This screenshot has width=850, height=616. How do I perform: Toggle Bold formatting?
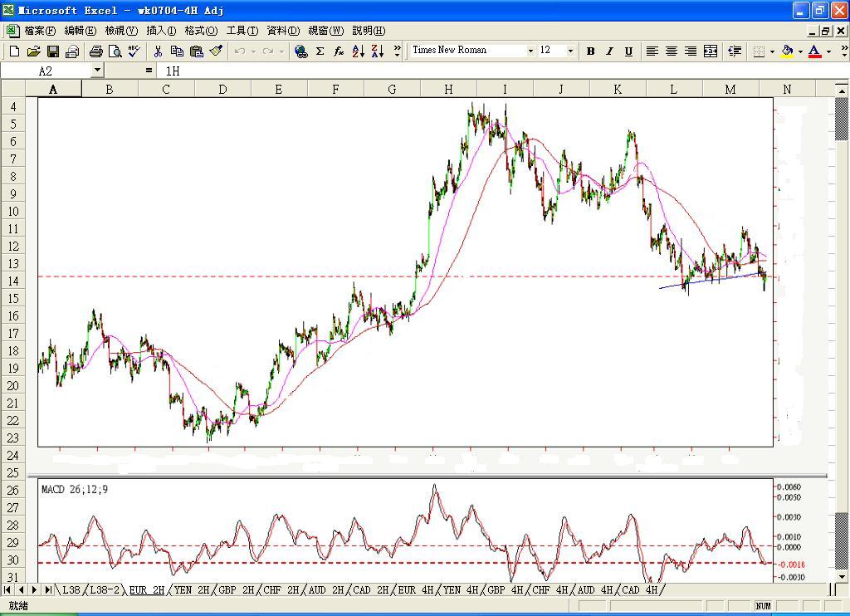590,51
